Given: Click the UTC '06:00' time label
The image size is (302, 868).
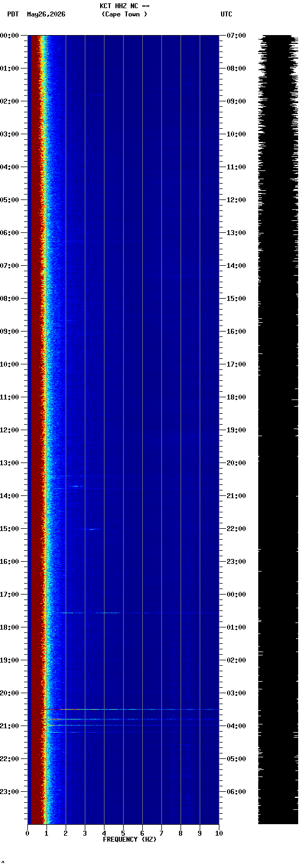Looking at the screenshot, I should pos(236,792).
